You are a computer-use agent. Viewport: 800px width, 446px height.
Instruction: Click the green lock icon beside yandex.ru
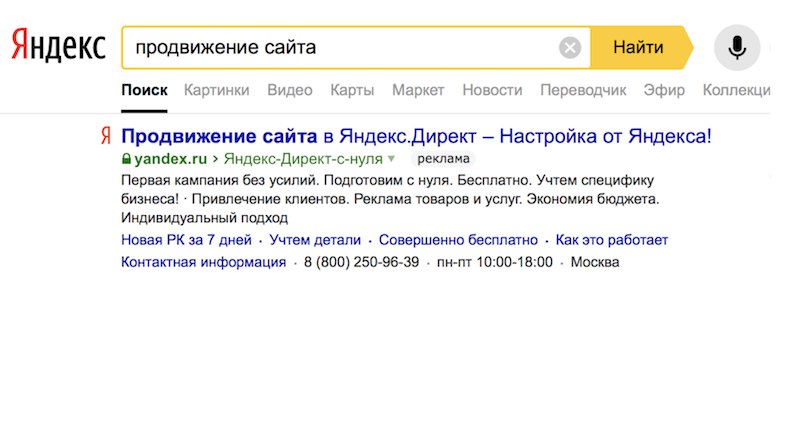[x=126, y=159]
